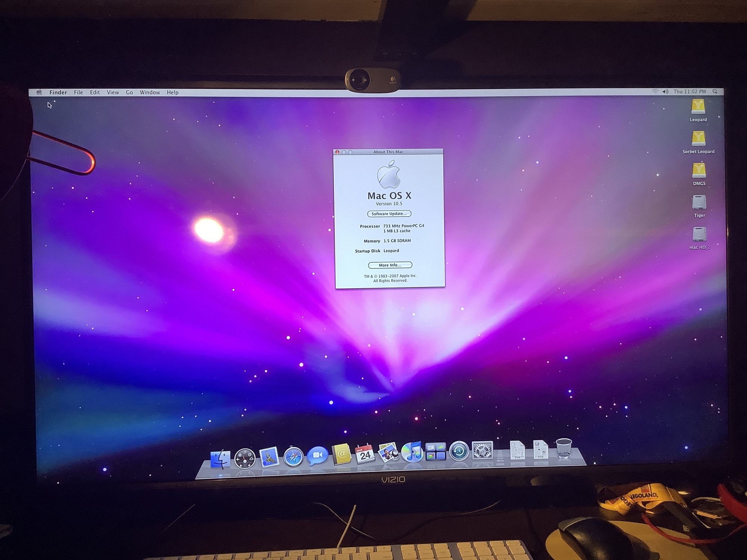
Task: Launch the Safari browser from the Dock
Action: [294, 457]
